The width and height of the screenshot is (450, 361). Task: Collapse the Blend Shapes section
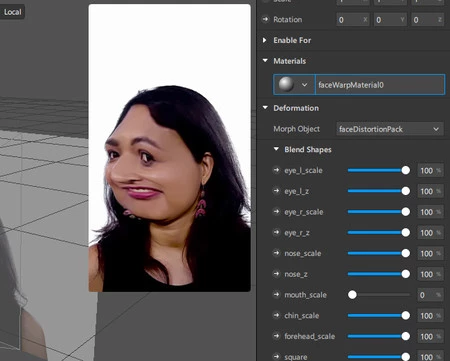point(276,149)
